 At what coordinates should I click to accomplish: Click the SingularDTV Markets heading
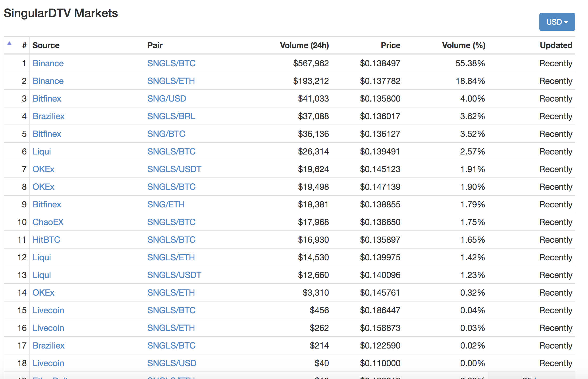tap(61, 13)
